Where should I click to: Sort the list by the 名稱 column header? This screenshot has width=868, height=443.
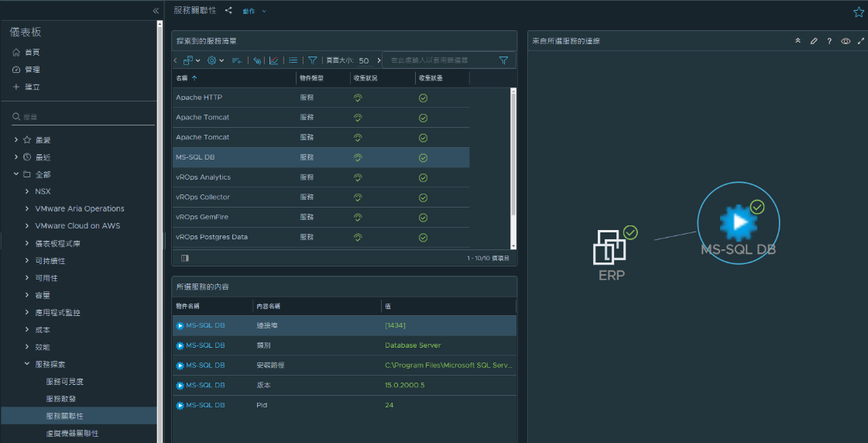click(x=187, y=79)
